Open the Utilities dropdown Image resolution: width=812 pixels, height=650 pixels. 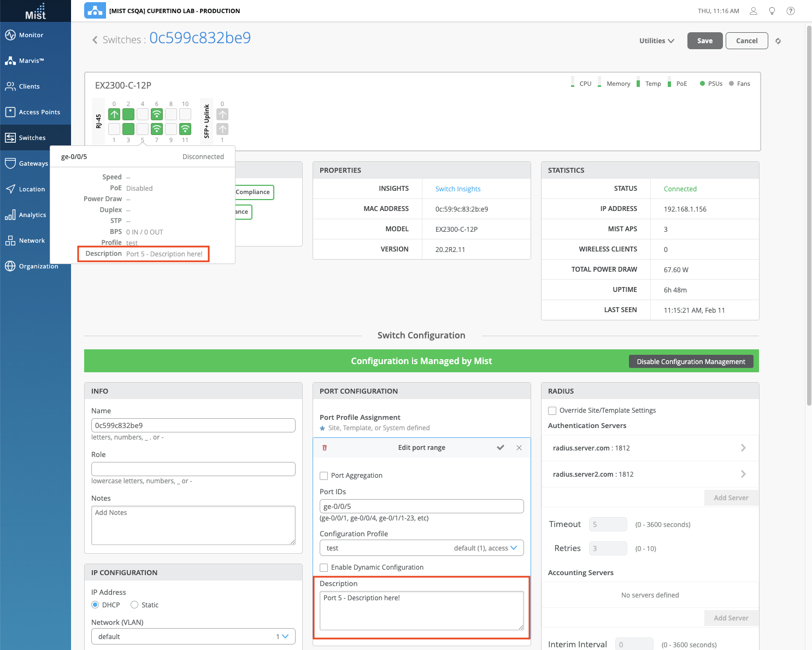pyautogui.click(x=657, y=41)
